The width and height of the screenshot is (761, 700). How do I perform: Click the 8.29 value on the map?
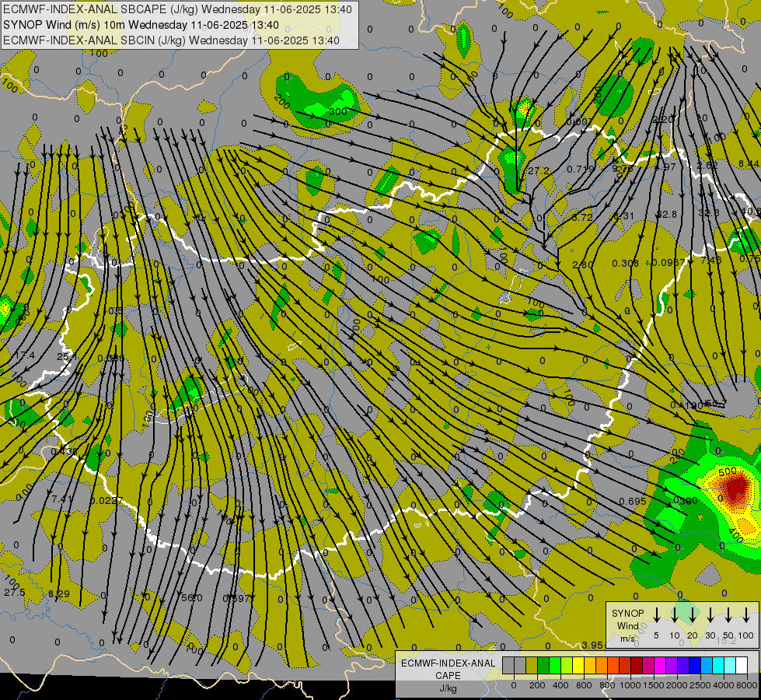pyautogui.click(x=59, y=593)
